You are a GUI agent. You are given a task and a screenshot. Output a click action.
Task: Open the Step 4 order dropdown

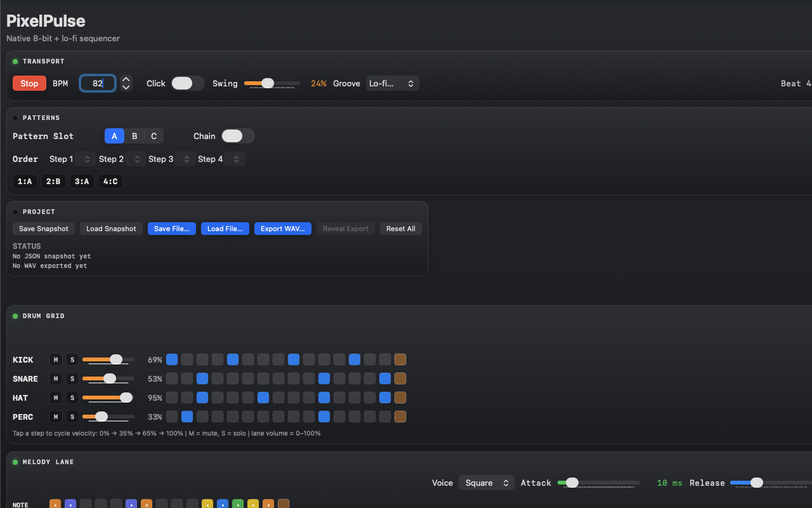(235, 159)
